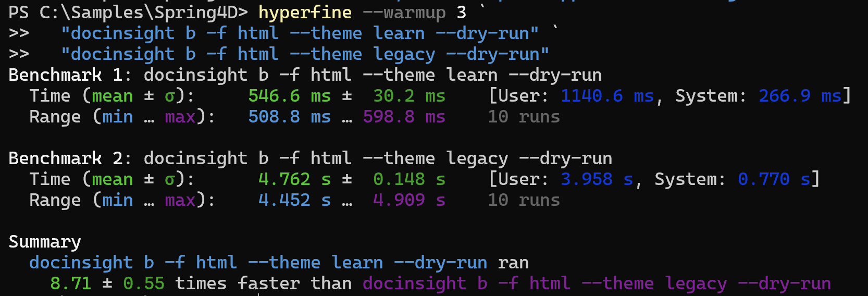This screenshot has height=296, width=868.
Task: Click the Benchmark 1 heading
Action: [65, 75]
